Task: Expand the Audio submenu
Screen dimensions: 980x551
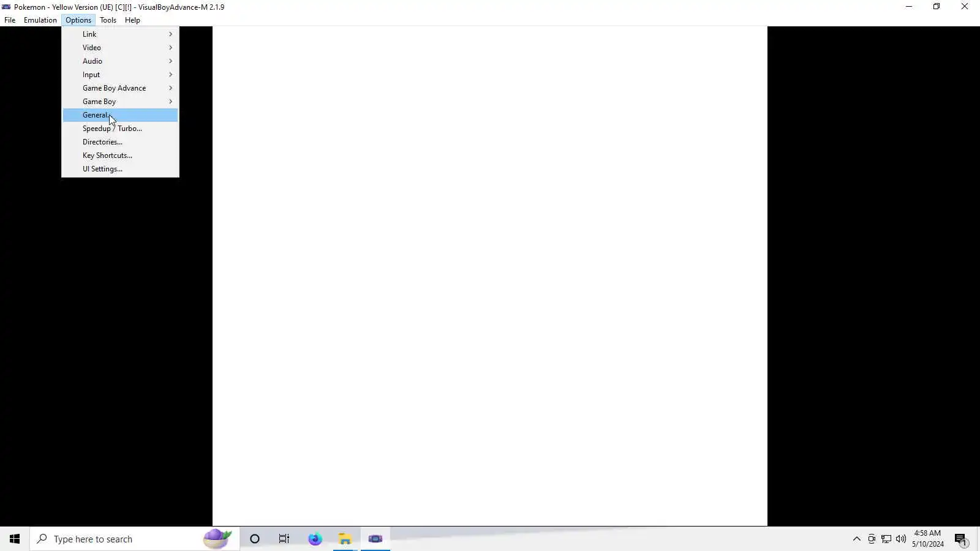Action: (x=120, y=61)
